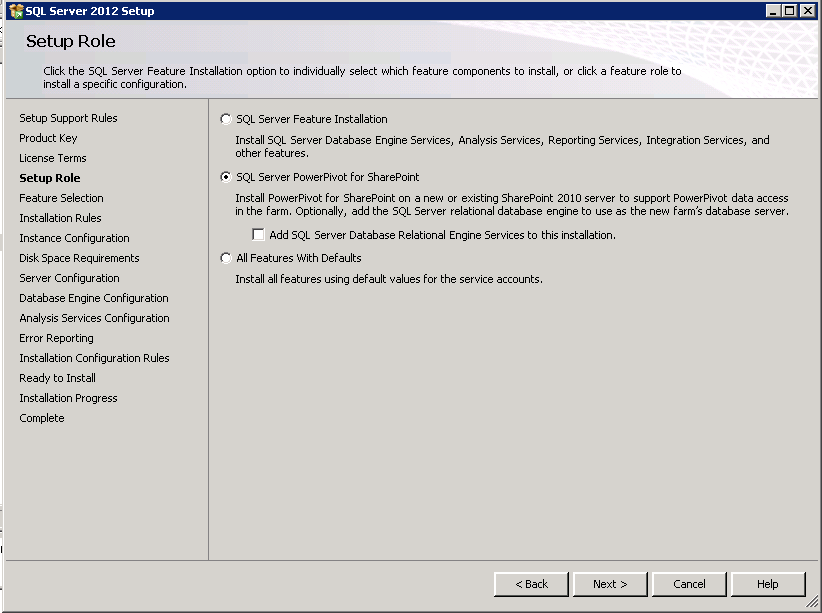Click License Terms step in sidebar
The height and width of the screenshot is (613, 822).
52,158
